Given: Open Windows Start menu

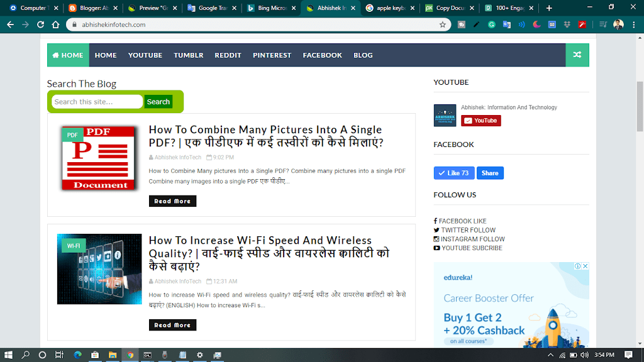Looking at the screenshot, I should (x=9, y=355).
